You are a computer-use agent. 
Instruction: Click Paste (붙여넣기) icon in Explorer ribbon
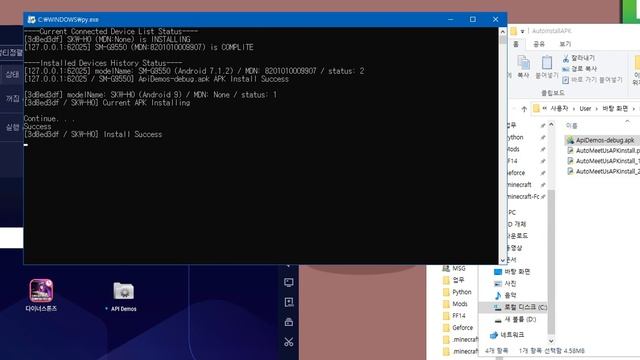tap(547, 67)
